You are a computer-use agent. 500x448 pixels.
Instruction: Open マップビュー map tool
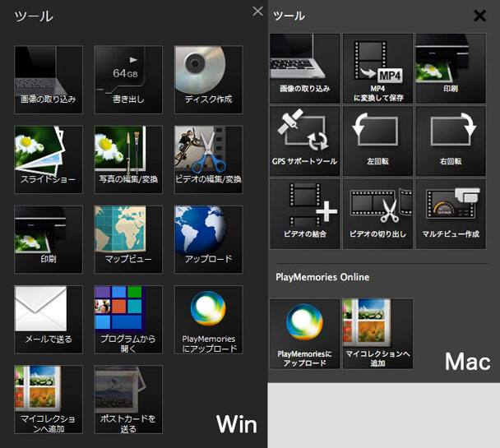click(128, 239)
